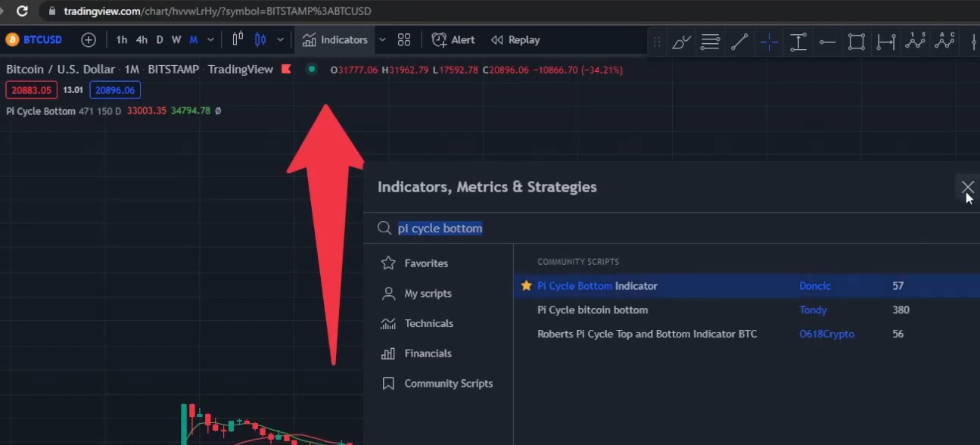
Task: Open author Doncic's profile link
Action: 815,286
